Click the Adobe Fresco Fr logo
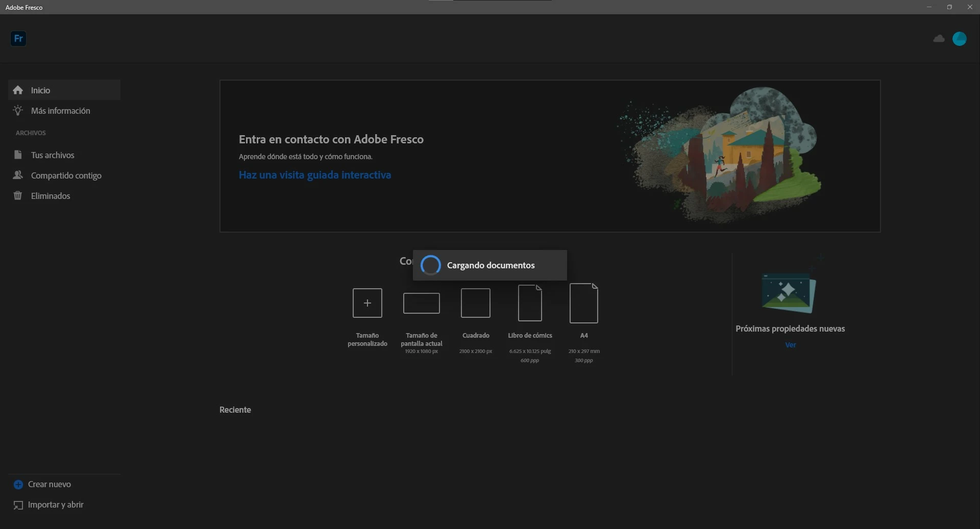Viewport: 980px width, 529px height. coord(18,39)
